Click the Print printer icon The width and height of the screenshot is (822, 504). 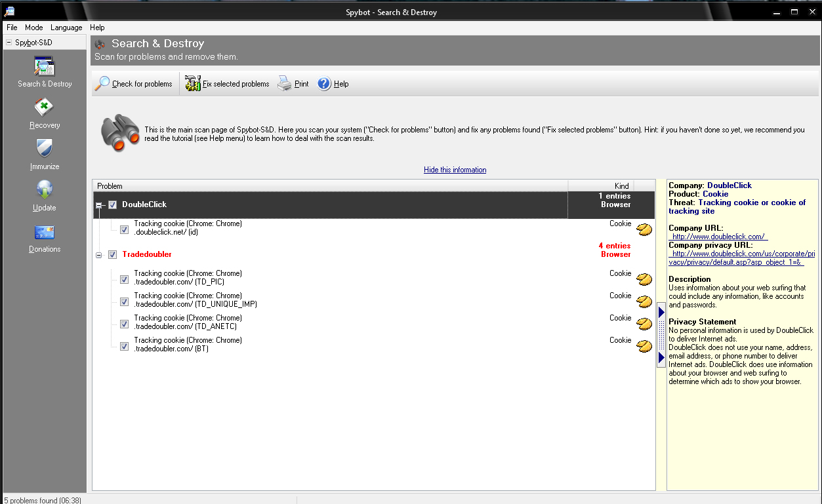284,84
